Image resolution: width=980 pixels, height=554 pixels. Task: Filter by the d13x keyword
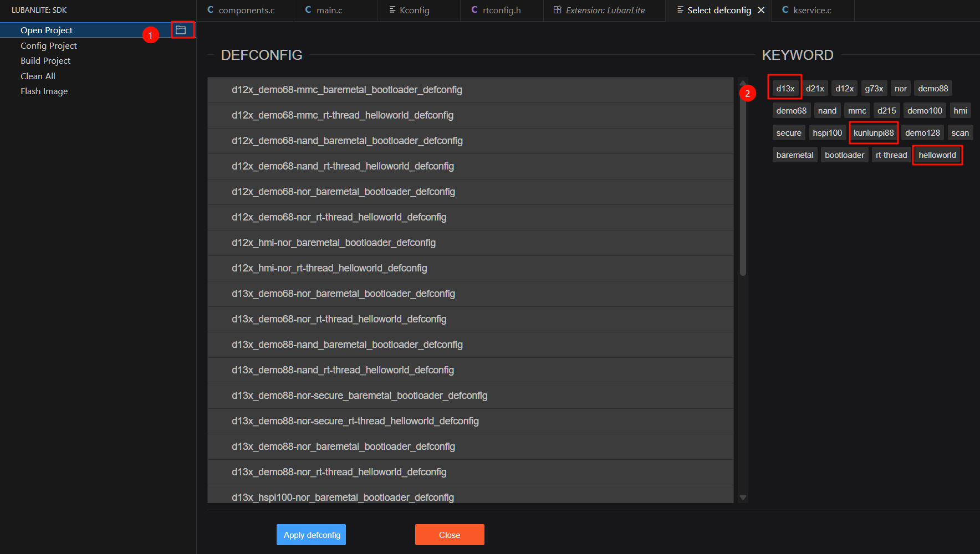tap(785, 88)
